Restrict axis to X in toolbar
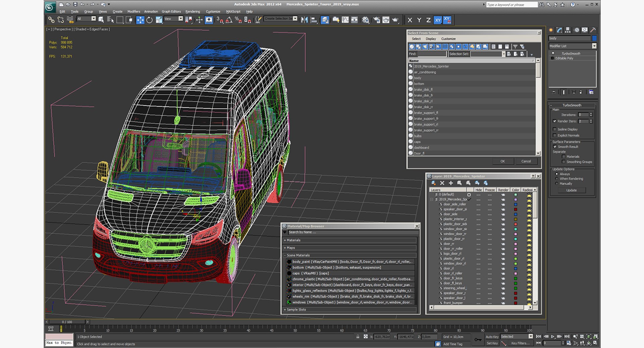 point(410,20)
